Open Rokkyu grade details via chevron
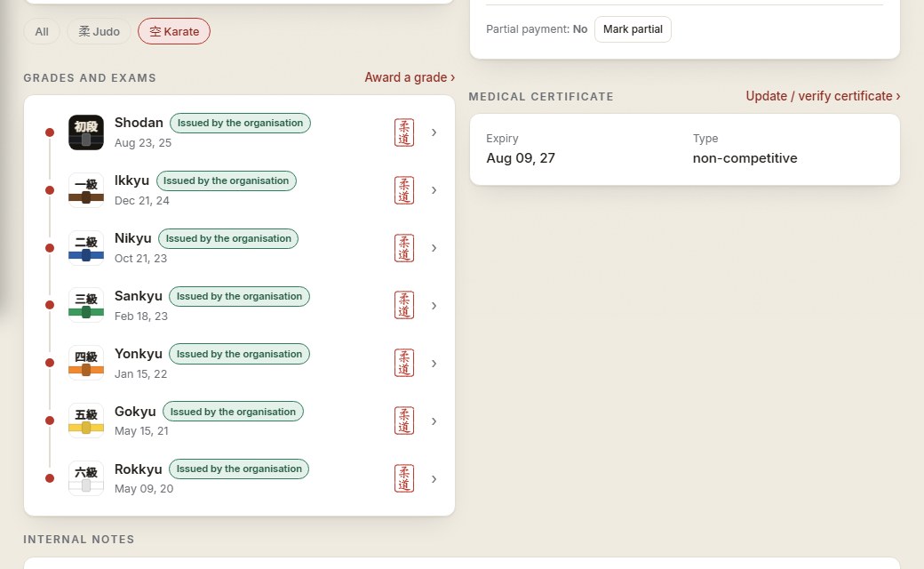This screenshot has width=924, height=569. [x=434, y=479]
